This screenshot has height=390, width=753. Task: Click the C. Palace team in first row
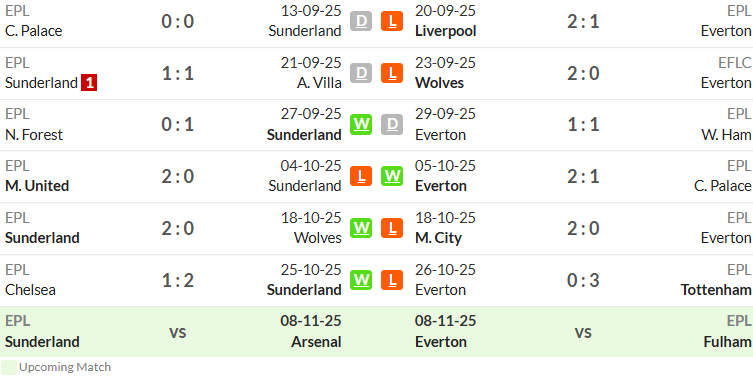pyautogui.click(x=34, y=31)
